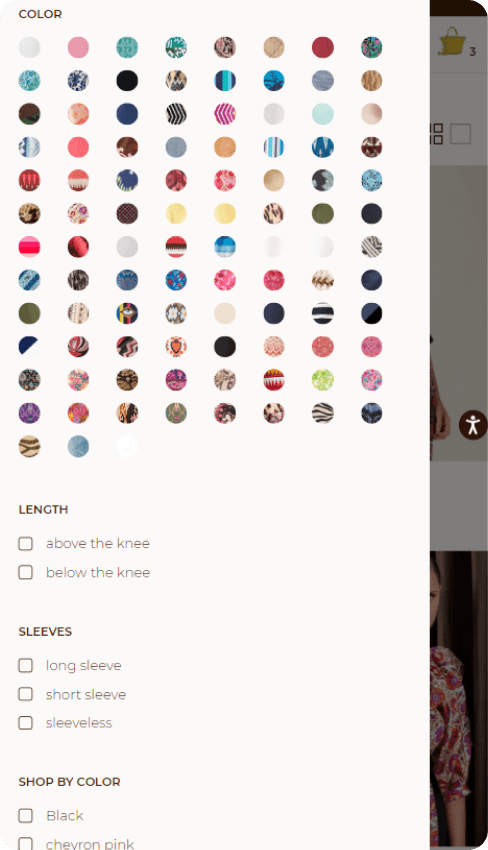The width and height of the screenshot is (488, 850).
Task: Select the sleeveless filter checkbox
Action: pyautogui.click(x=25, y=723)
